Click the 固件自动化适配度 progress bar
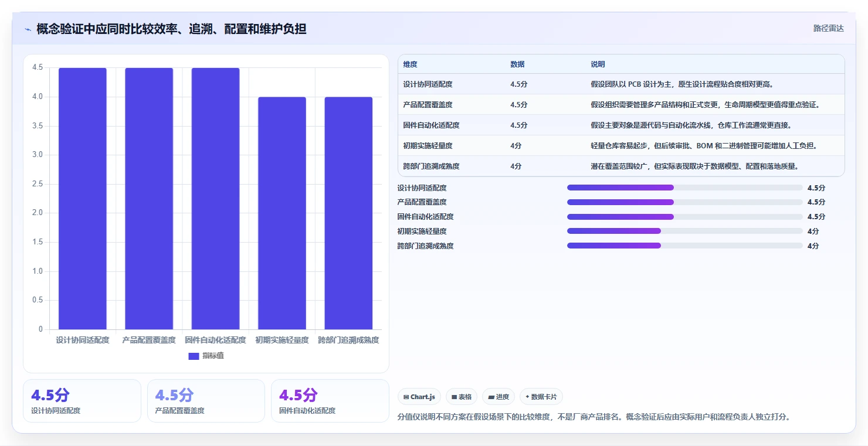868x446 pixels. point(685,217)
